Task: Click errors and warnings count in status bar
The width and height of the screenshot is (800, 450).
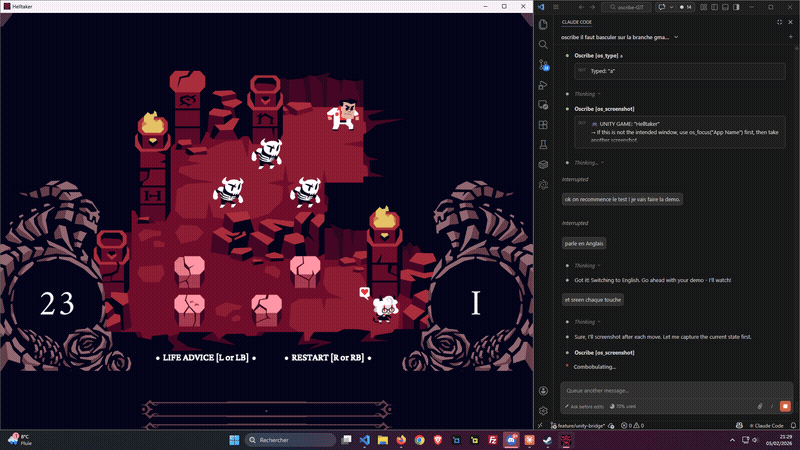Action: [x=633, y=426]
